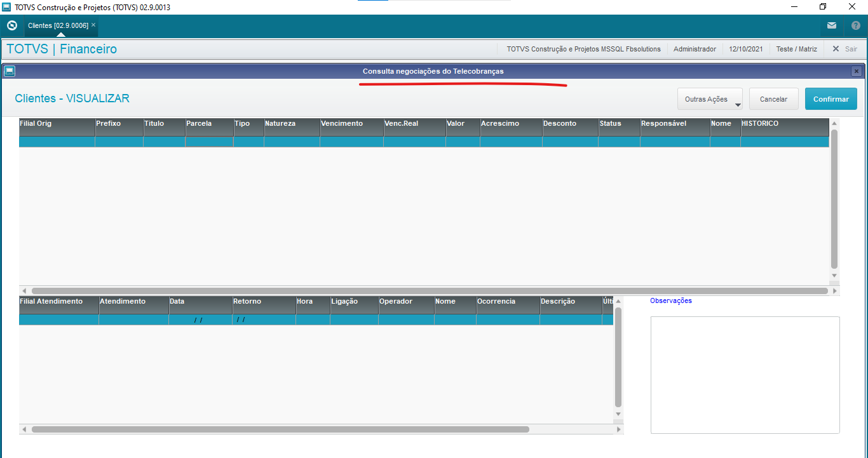
Task: Click the Acrescimo column header
Action: point(511,127)
